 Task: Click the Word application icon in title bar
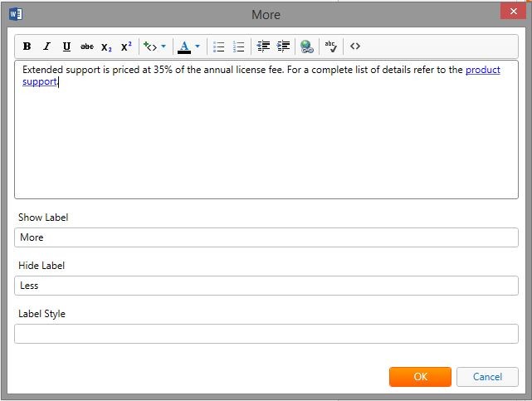coord(16,14)
